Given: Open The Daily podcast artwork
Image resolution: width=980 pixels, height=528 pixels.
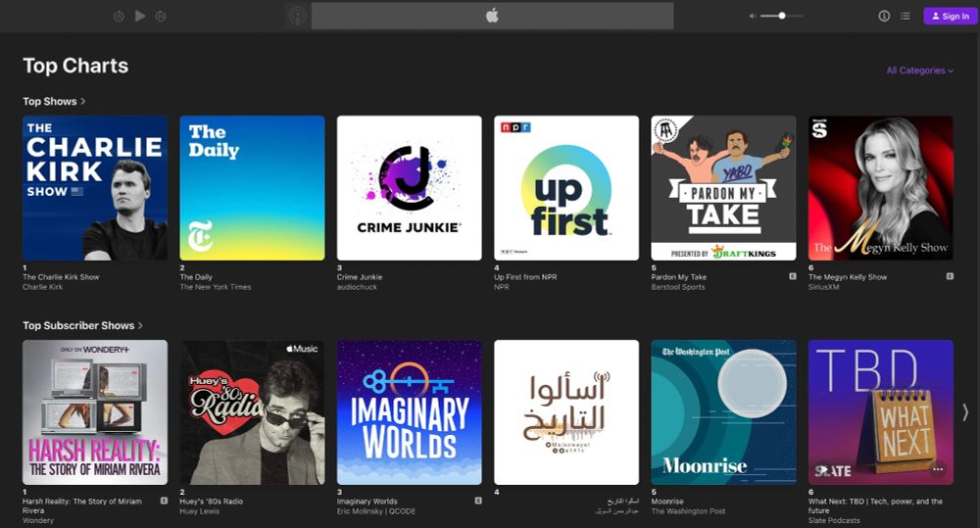Looking at the screenshot, I should tap(253, 188).
